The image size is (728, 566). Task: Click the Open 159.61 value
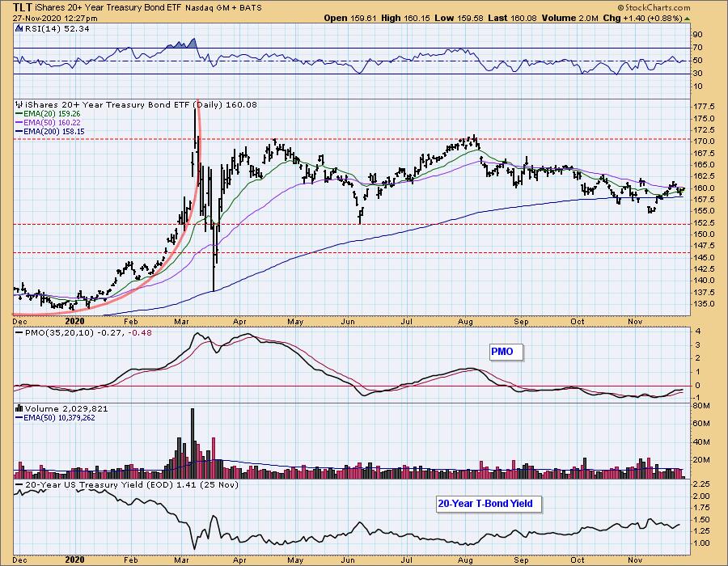pyautogui.click(x=350, y=18)
